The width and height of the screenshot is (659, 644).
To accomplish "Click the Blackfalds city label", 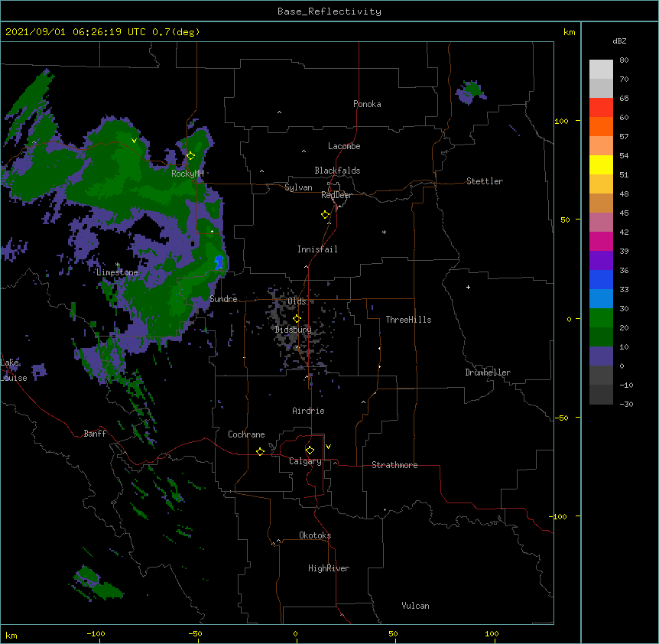I will pos(337,171).
